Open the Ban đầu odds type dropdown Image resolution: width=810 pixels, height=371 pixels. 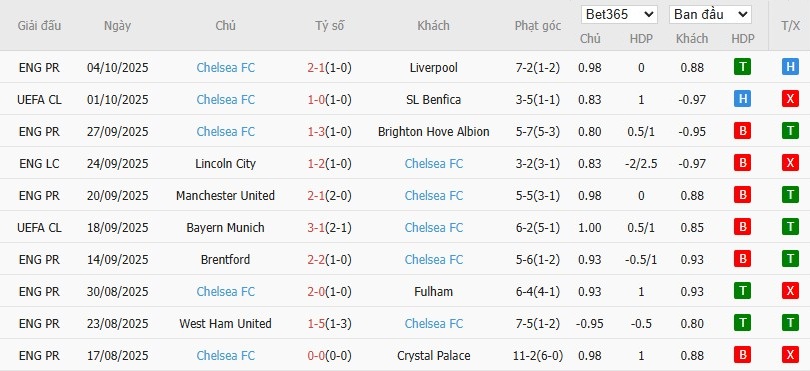pos(710,14)
